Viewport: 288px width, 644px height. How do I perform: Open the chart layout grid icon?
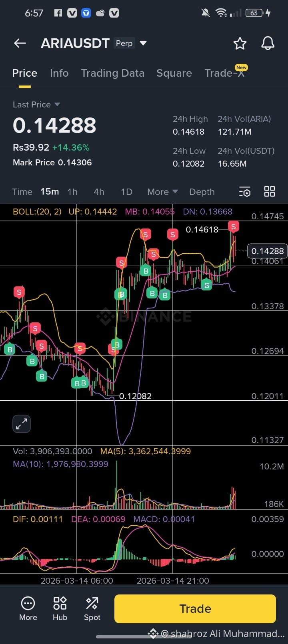pos(270,192)
